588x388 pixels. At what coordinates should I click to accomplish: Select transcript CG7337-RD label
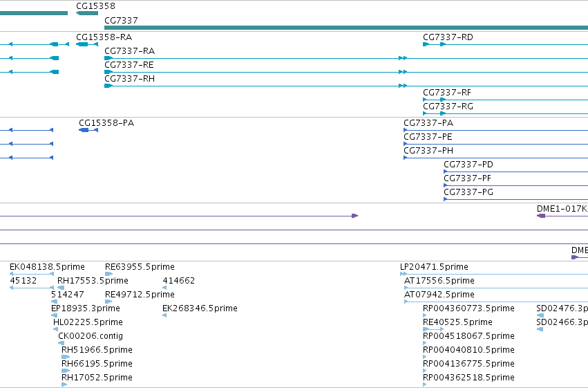tap(448, 37)
